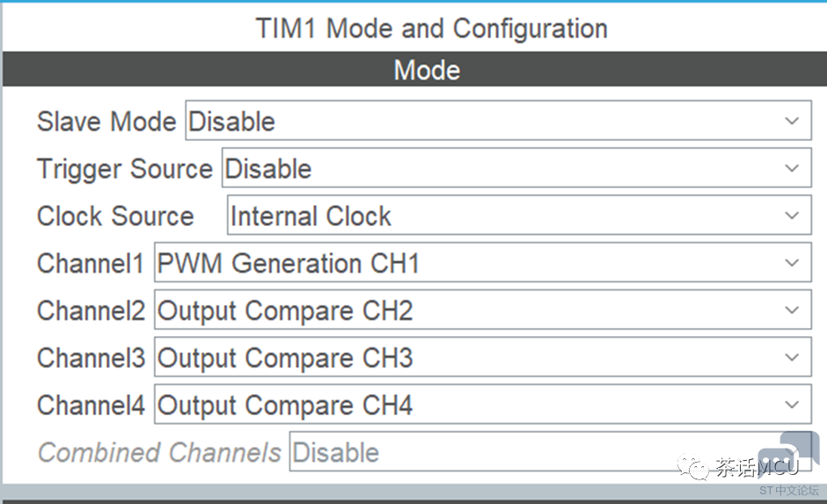Click the Trigger Source label

[124, 169]
